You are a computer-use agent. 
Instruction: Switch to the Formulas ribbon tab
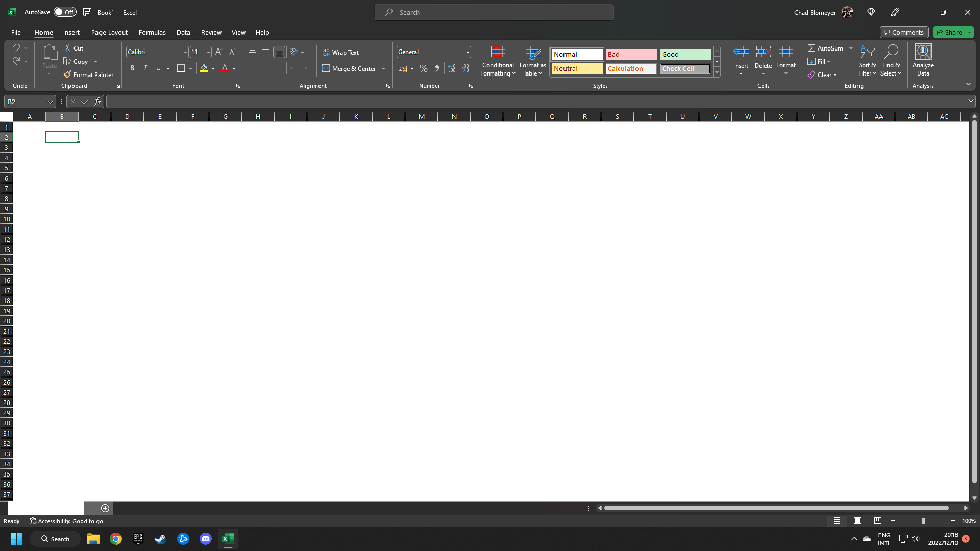tap(152, 32)
